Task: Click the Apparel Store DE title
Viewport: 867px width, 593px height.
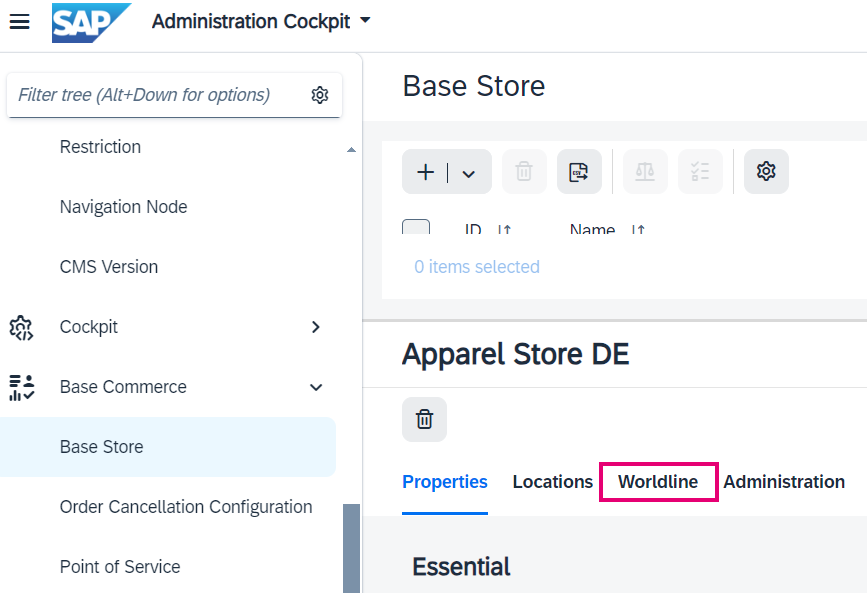Action: pyautogui.click(x=515, y=354)
